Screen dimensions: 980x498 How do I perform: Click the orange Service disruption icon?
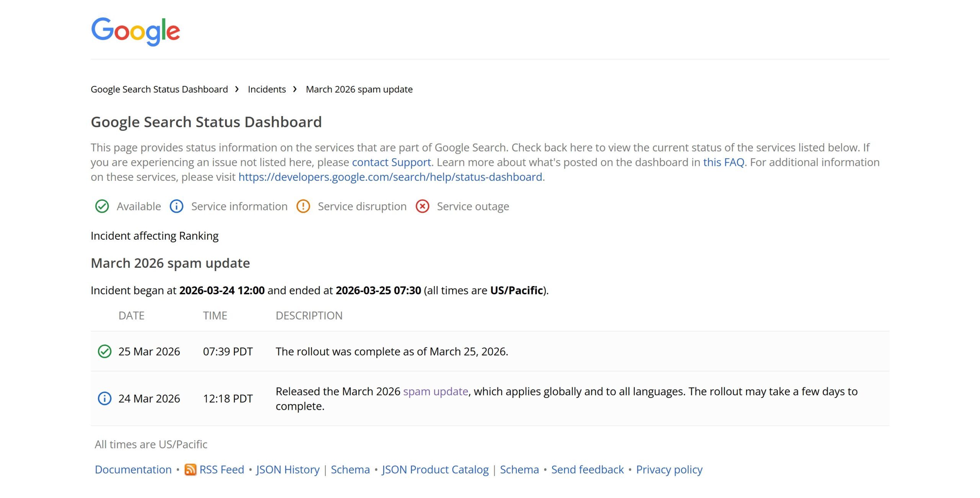tap(303, 206)
